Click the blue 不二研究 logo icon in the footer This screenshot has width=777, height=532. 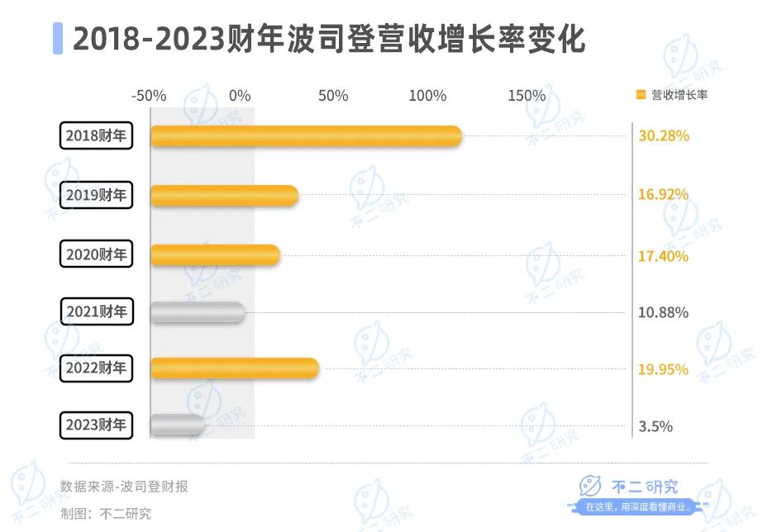pos(589,487)
